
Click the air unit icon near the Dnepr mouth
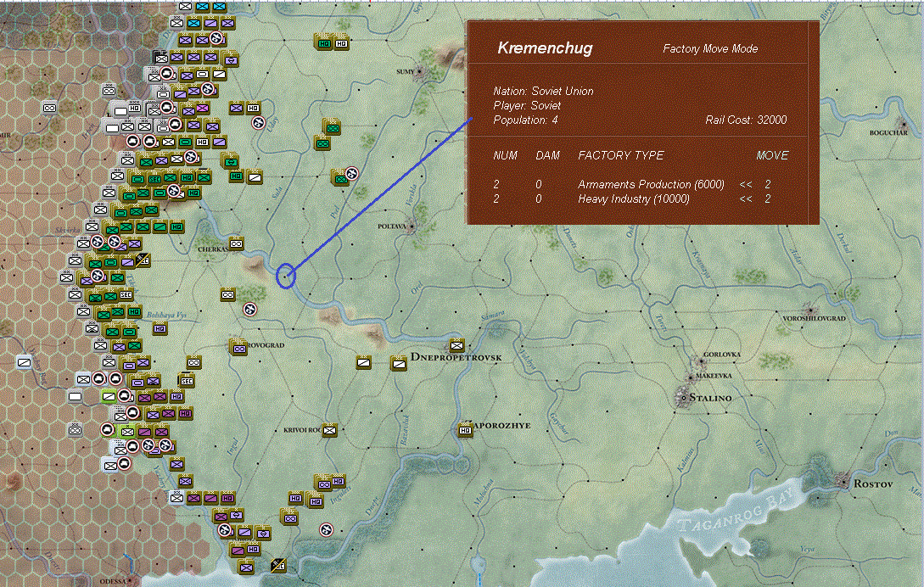pos(326,530)
